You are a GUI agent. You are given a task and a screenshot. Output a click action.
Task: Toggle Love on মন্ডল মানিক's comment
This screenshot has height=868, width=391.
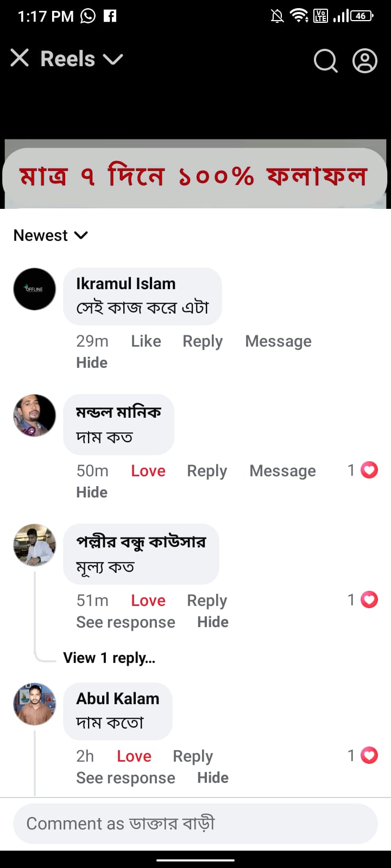[148, 471]
